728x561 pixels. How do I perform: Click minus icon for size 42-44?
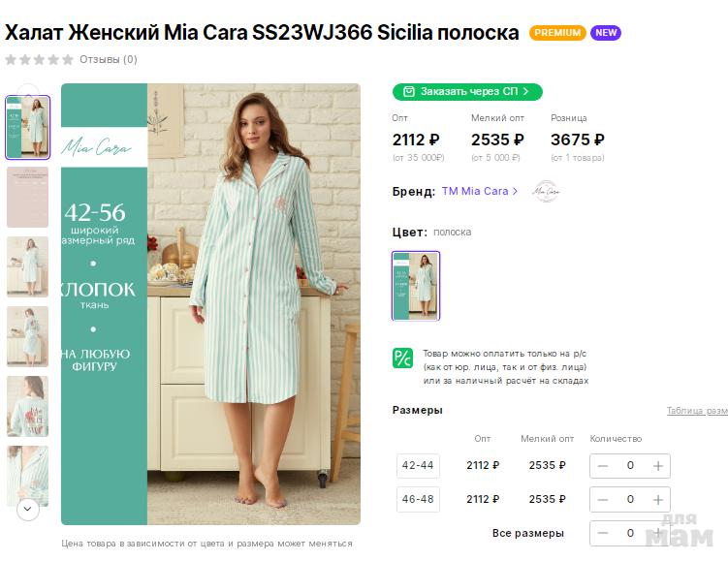click(x=603, y=466)
